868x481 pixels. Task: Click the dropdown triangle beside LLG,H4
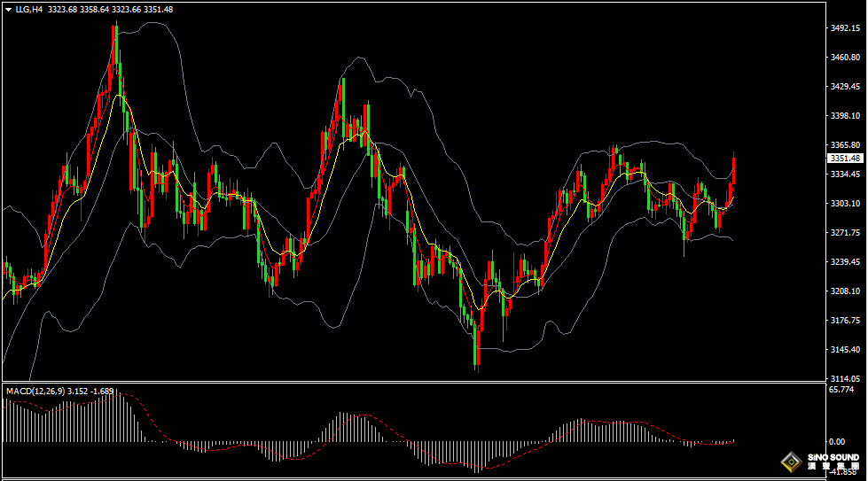[x=8, y=9]
